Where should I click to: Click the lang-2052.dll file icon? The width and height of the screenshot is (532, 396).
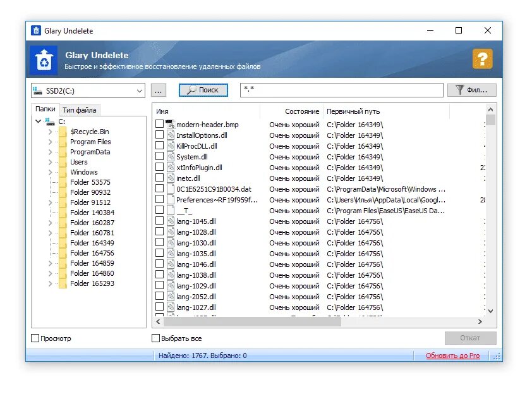pyautogui.click(x=171, y=296)
